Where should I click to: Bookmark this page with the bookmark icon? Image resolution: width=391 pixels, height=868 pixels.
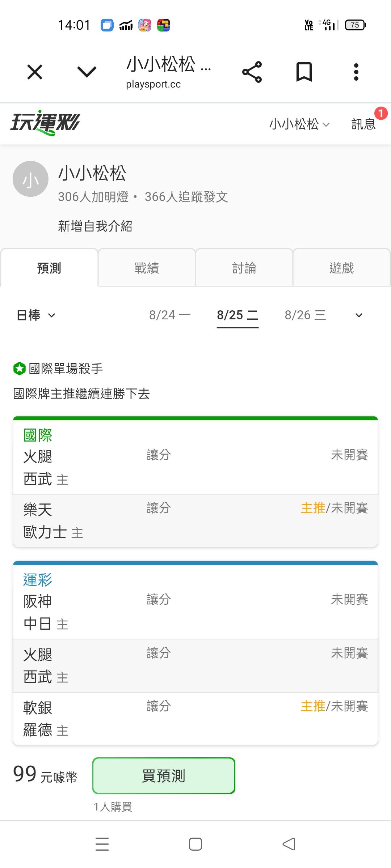tap(304, 72)
